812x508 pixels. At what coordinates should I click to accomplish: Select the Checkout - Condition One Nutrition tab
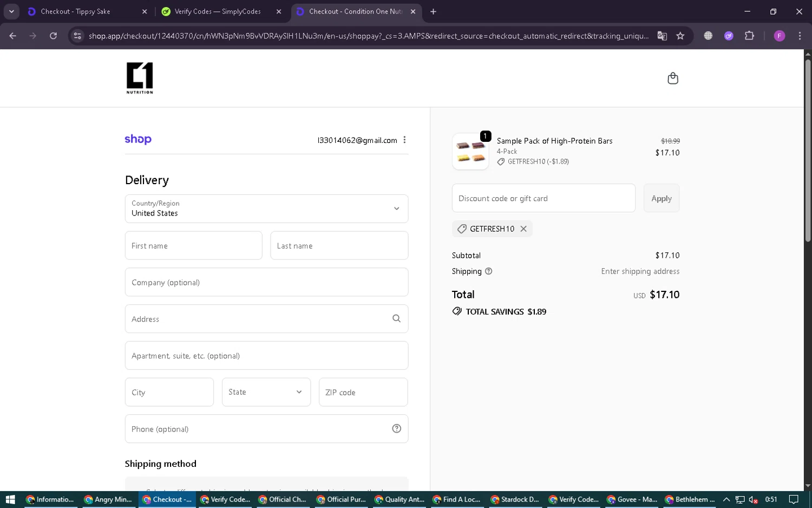(356, 11)
